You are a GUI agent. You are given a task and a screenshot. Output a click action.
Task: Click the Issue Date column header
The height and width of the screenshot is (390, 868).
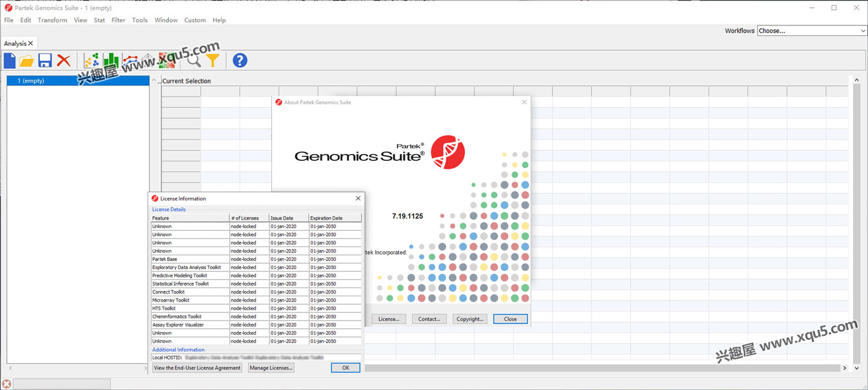[x=289, y=218]
